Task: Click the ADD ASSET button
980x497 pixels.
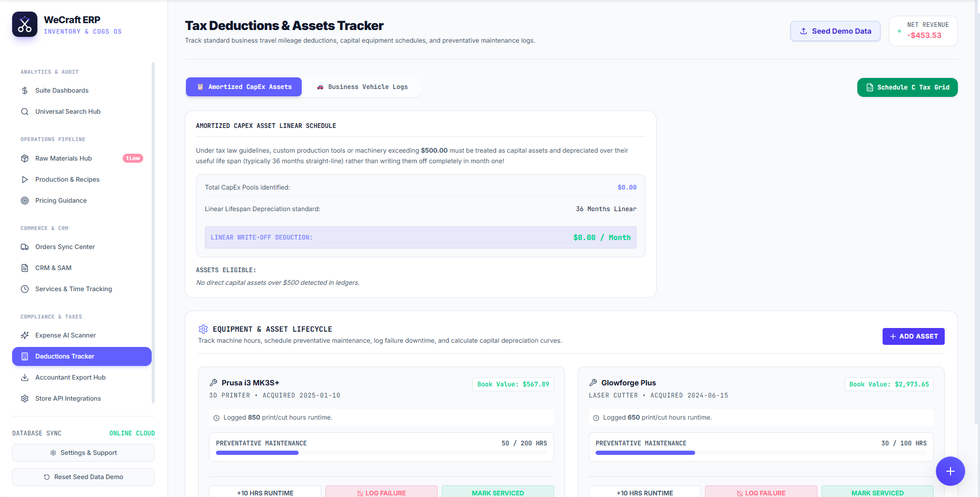Action: pos(914,336)
